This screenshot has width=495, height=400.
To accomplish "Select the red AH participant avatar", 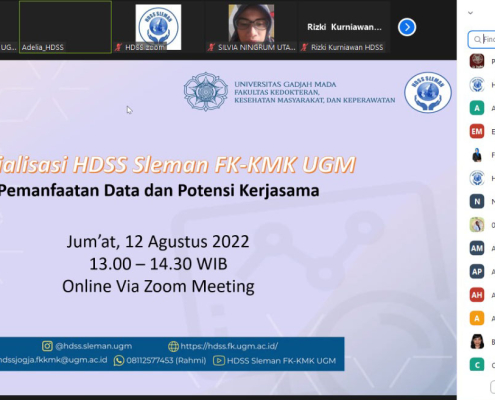I will [477, 295].
